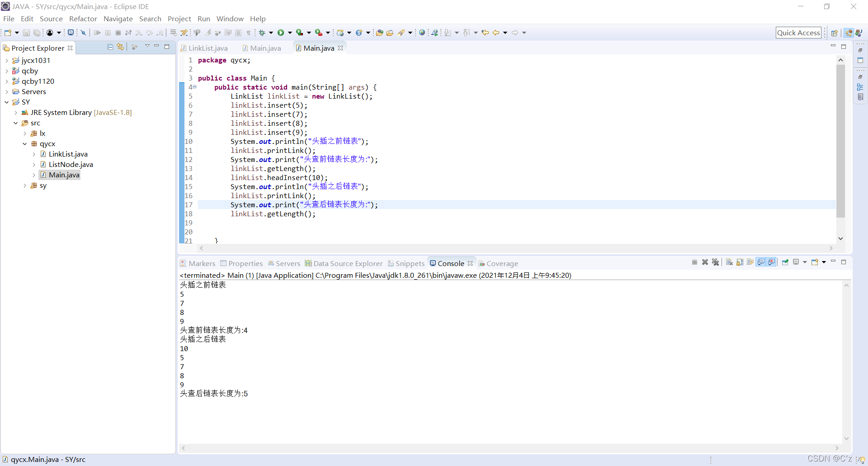Screen dimensions: 868x466
Task: Close the active Main.java editor tab
Action: click(x=340, y=48)
